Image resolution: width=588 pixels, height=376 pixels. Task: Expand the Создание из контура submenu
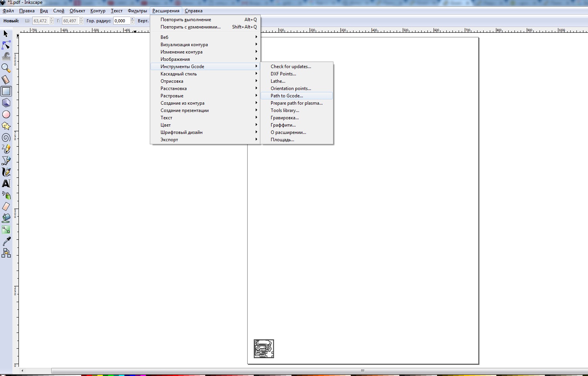pyautogui.click(x=205, y=103)
